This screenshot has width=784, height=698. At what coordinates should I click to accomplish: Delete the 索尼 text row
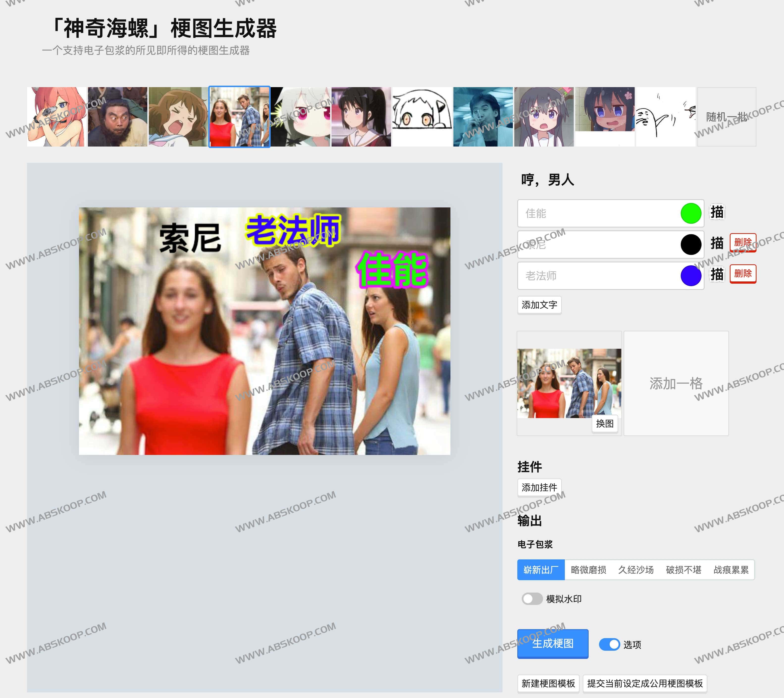tap(743, 242)
